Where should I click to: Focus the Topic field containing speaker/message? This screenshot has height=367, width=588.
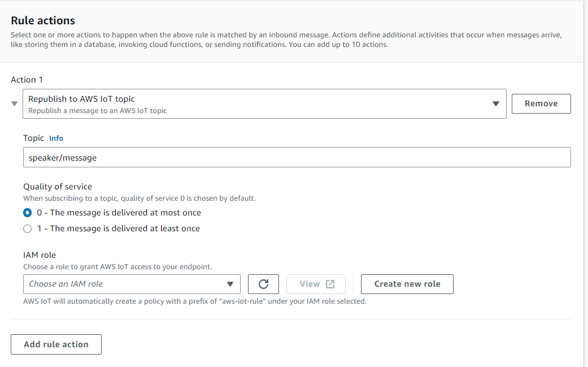coord(297,158)
